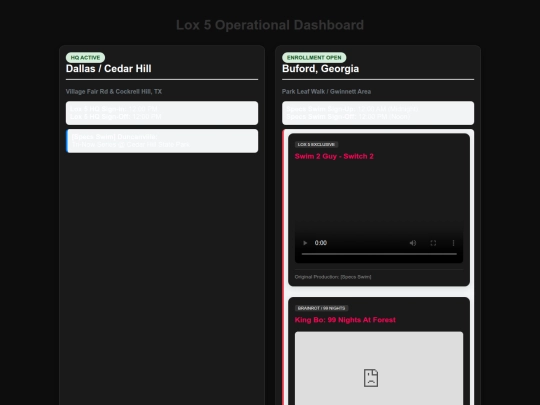Click the broken file icon in King Bo card
The image size is (540, 405).
tap(371, 378)
